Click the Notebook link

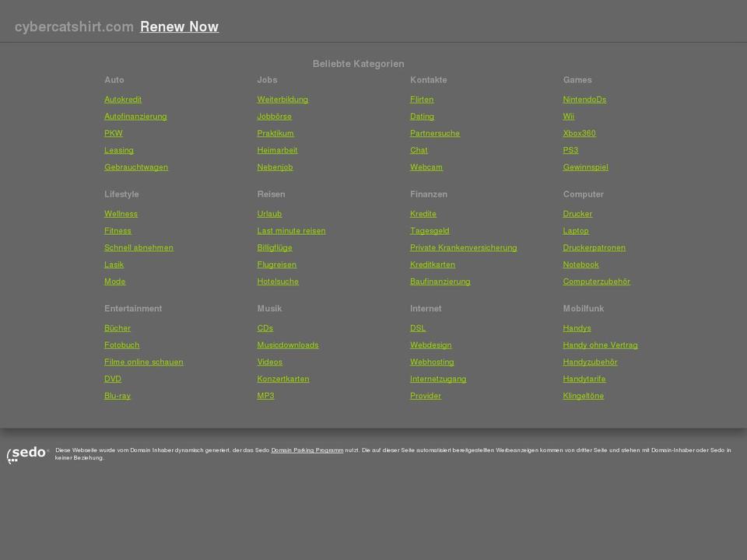(580, 264)
